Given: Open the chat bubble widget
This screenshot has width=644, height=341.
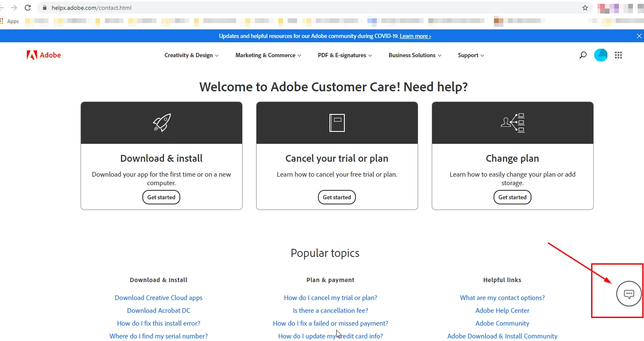Looking at the screenshot, I should click(x=629, y=294).
